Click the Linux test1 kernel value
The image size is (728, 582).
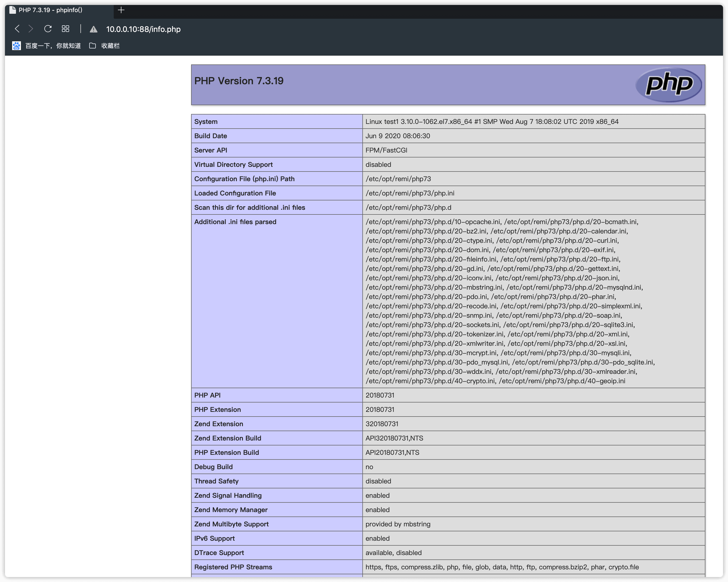(x=492, y=121)
